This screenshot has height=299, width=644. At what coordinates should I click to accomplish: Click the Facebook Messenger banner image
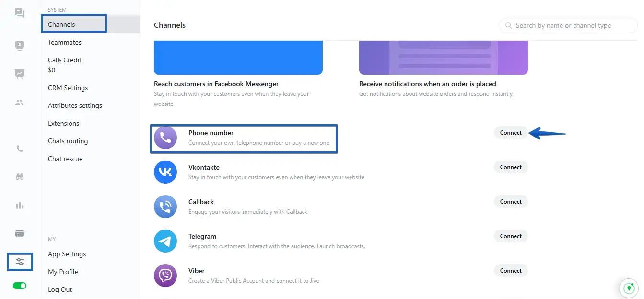point(238,57)
